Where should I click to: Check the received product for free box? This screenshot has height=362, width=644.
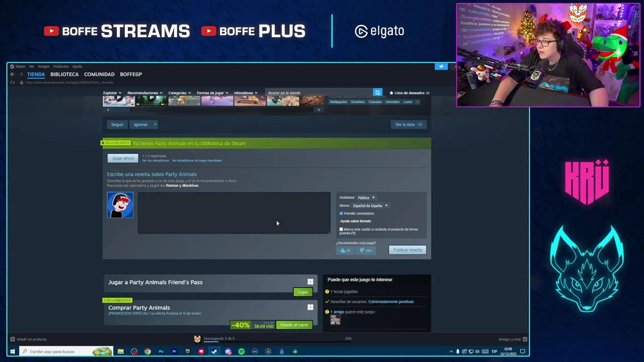pos(341,229)
